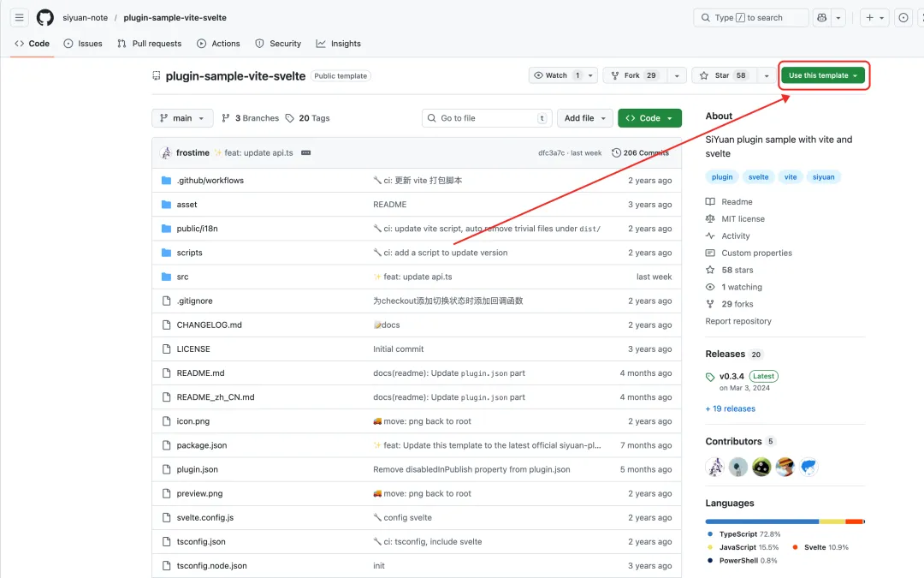Screen dimensions: 924x578
Task: Click the Activity pulse icon
Action: [x=710, y=236]
